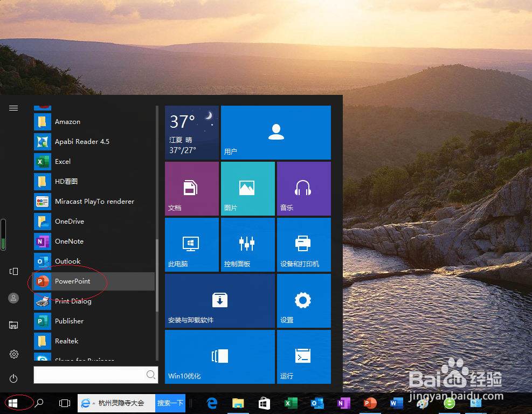Viewport: 532px width, 414px height.
Task: Open the Paint palette taskbar icon
Action: (x=423, y=404)
